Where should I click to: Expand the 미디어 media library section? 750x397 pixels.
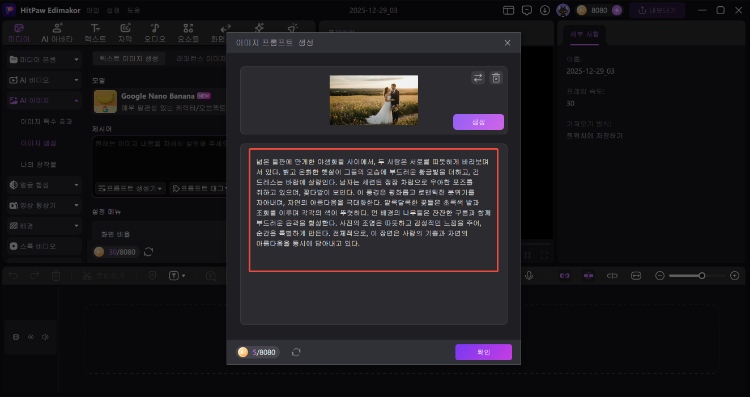[44, 60]
